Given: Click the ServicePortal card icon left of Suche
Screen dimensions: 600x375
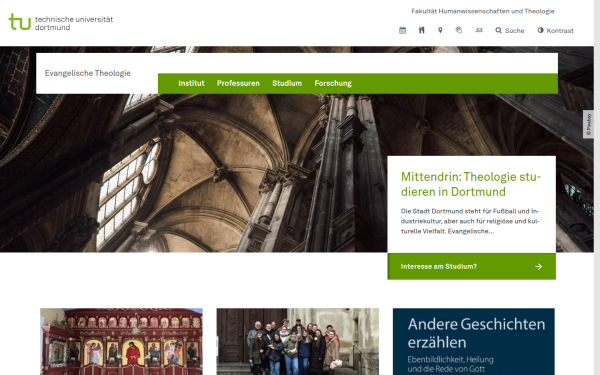Looking at the screenshot, I should 479,30.
